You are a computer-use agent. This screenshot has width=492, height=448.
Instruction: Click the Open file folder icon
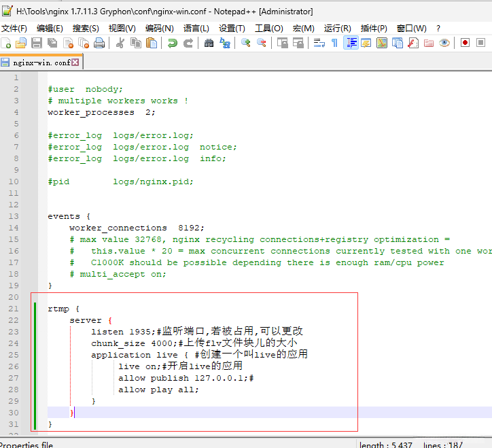click(x=21, y=43)
